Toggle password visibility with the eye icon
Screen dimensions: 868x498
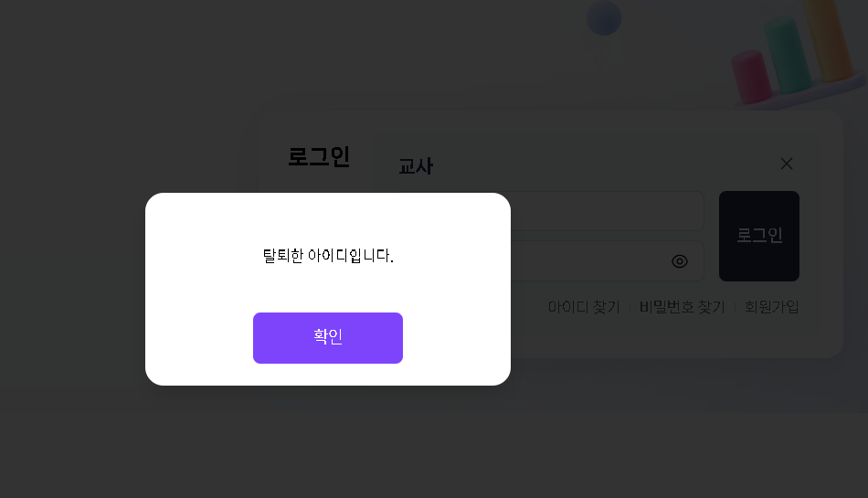680,261
